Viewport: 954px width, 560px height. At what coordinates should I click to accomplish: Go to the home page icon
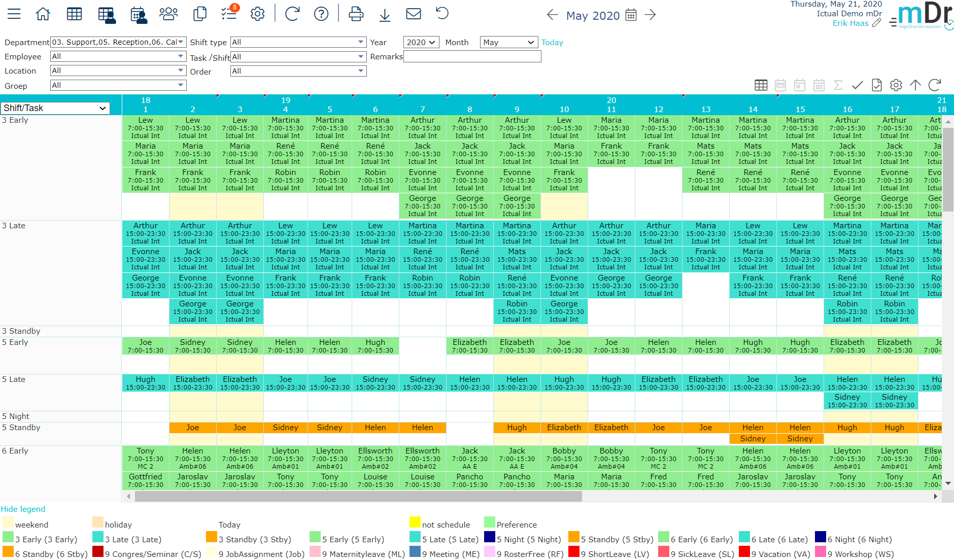[x=43, y=14]
